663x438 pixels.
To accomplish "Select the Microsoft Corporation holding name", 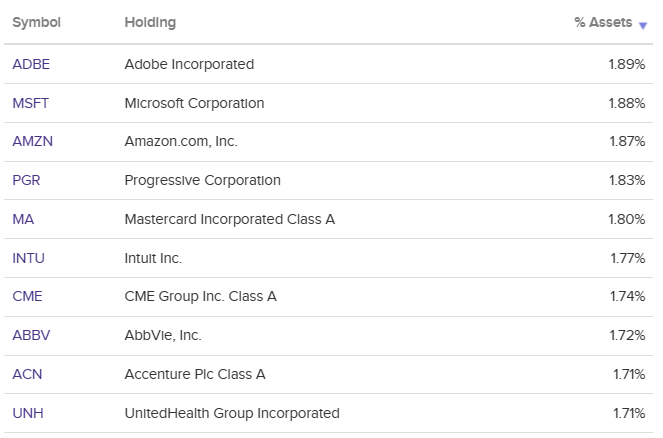I will point(194,103).
